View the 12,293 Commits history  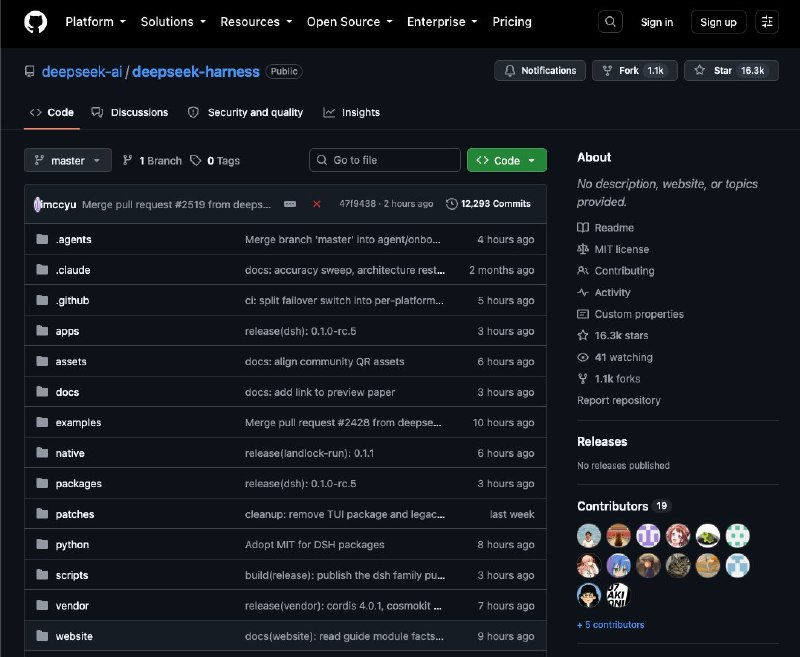point(488,204)
